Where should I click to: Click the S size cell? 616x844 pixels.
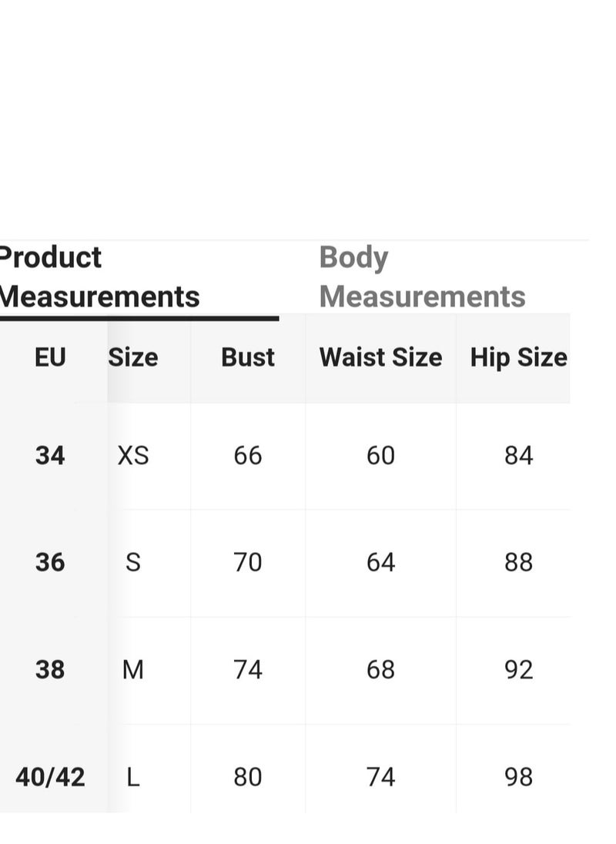pyautogui.click(x=133, y=562)
